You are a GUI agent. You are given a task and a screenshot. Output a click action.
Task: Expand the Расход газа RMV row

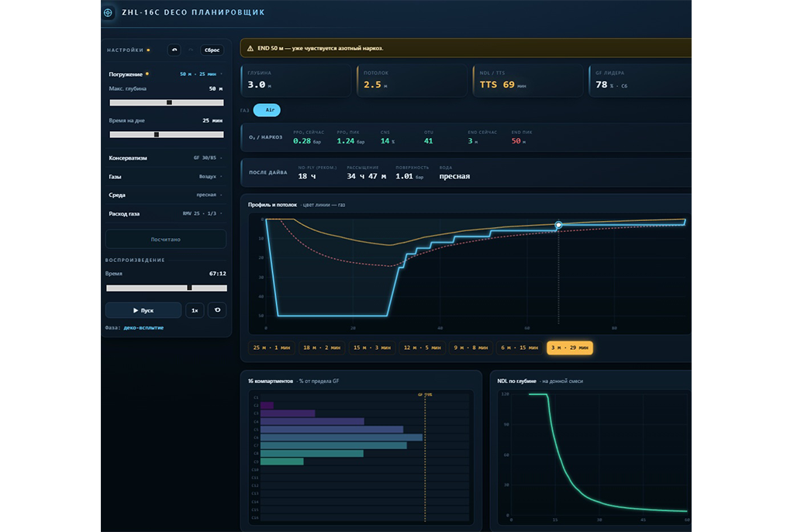coord(166,214)
